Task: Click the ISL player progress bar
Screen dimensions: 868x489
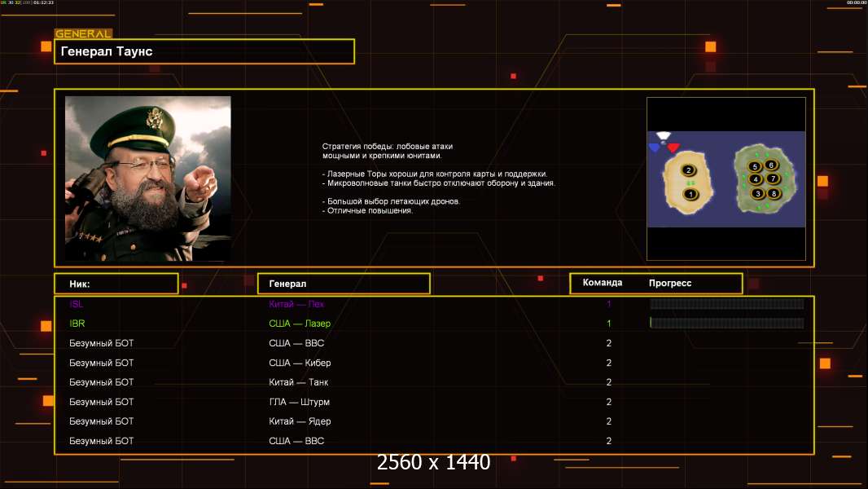Action: [726, 304]
